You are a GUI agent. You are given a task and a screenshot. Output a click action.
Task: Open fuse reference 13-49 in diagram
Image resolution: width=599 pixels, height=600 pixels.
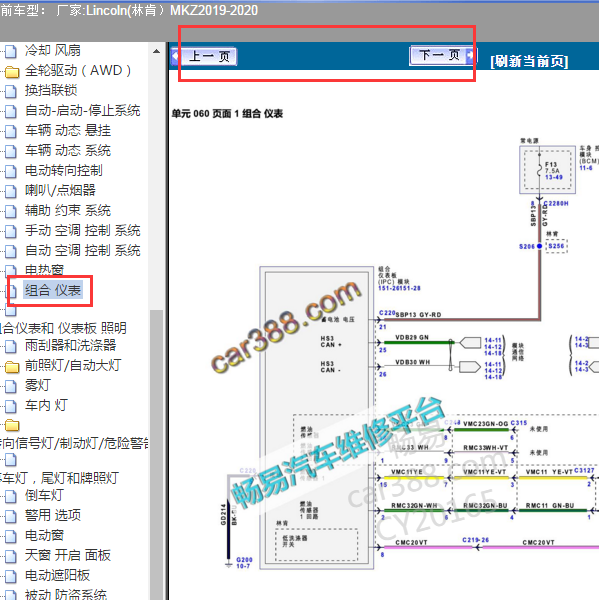click(x=553, y=177)
